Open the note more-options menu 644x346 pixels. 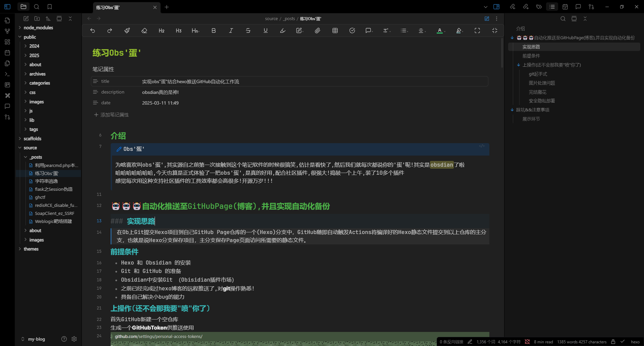(x=496, y=19)
